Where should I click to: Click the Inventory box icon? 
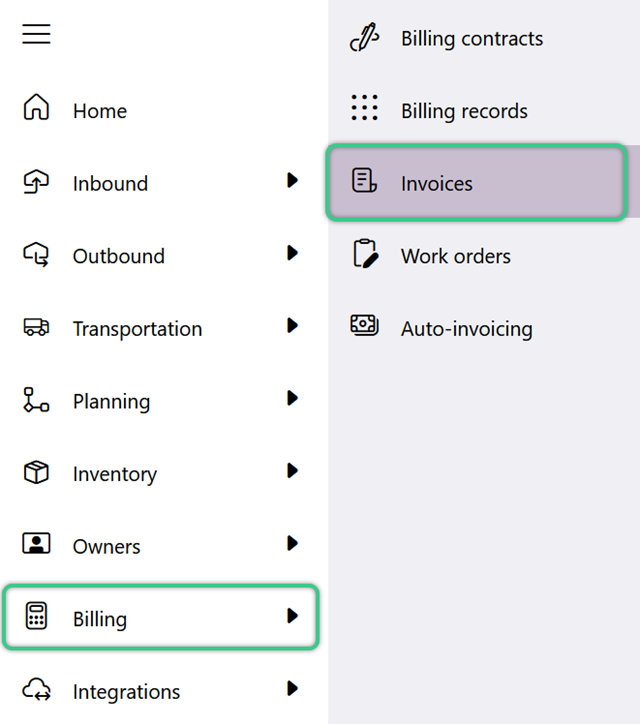[x=36, y=472]
